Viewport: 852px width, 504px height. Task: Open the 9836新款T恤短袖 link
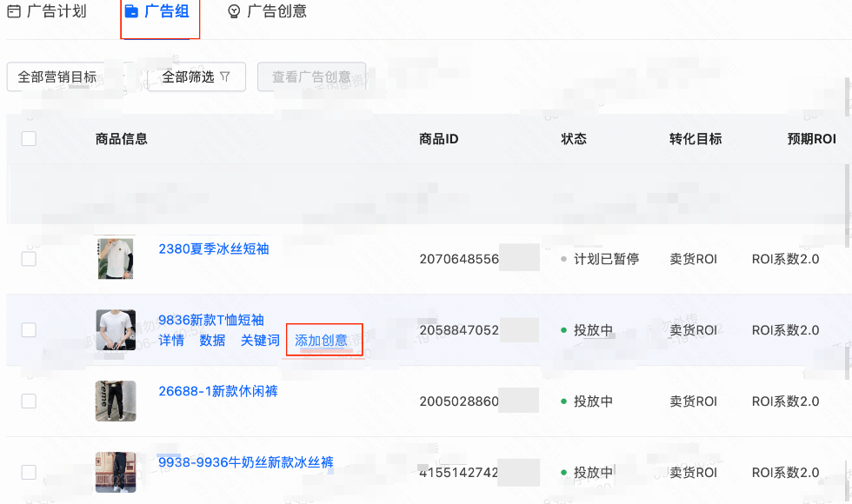click(x=210, y=320)
